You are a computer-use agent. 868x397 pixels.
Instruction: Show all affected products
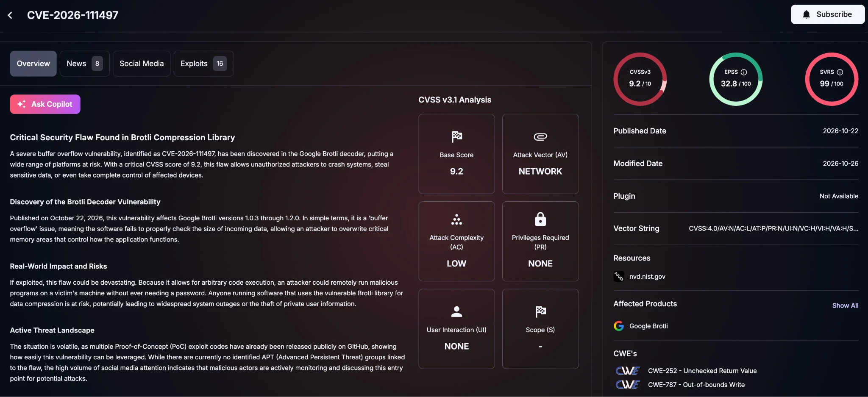click(x=845, y=305)
